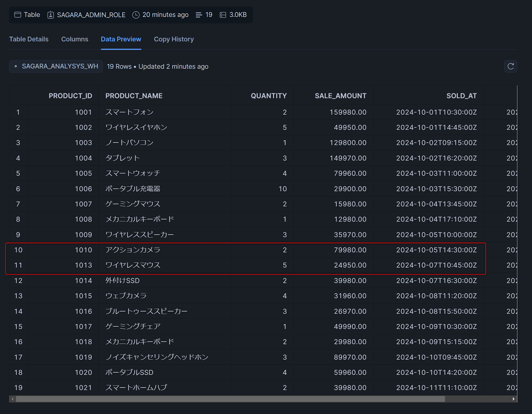Click sale amount 149970.00
The height and width of the screenshot is (414, 532).
[348, 158]
